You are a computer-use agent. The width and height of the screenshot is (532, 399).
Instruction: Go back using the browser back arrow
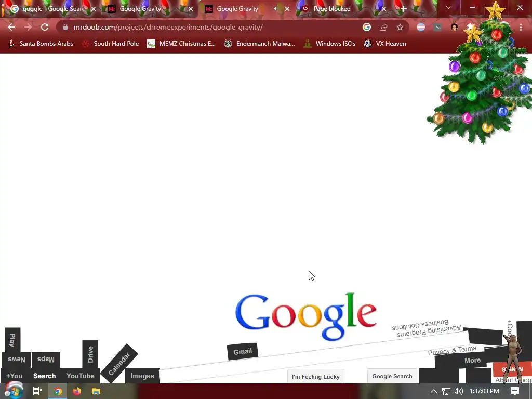(11, 27)
